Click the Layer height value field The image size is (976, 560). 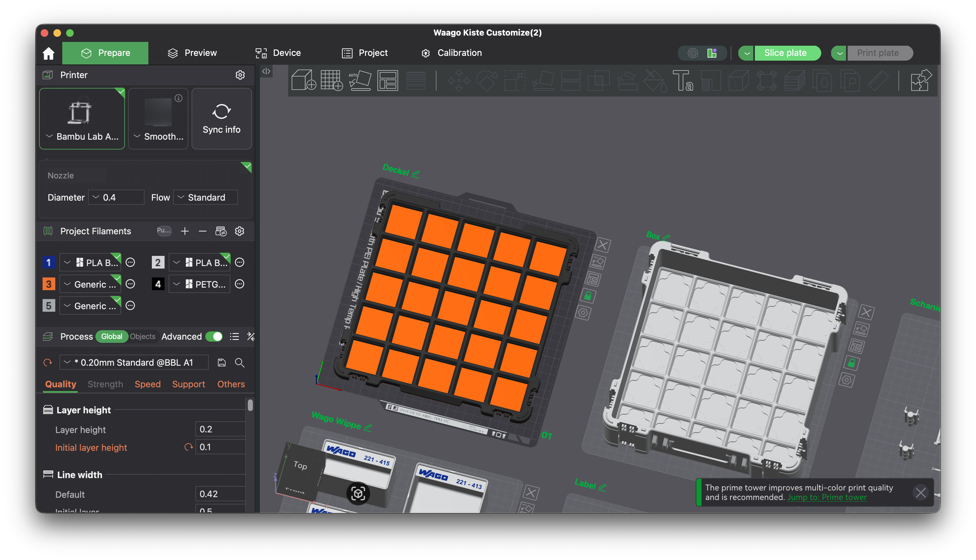pos(220,429)
